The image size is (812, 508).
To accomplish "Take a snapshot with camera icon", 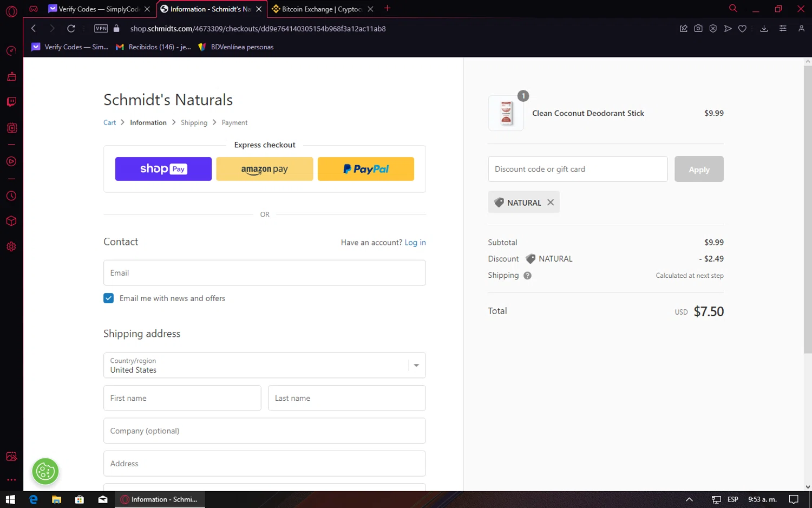I will (x=698, y=29).
